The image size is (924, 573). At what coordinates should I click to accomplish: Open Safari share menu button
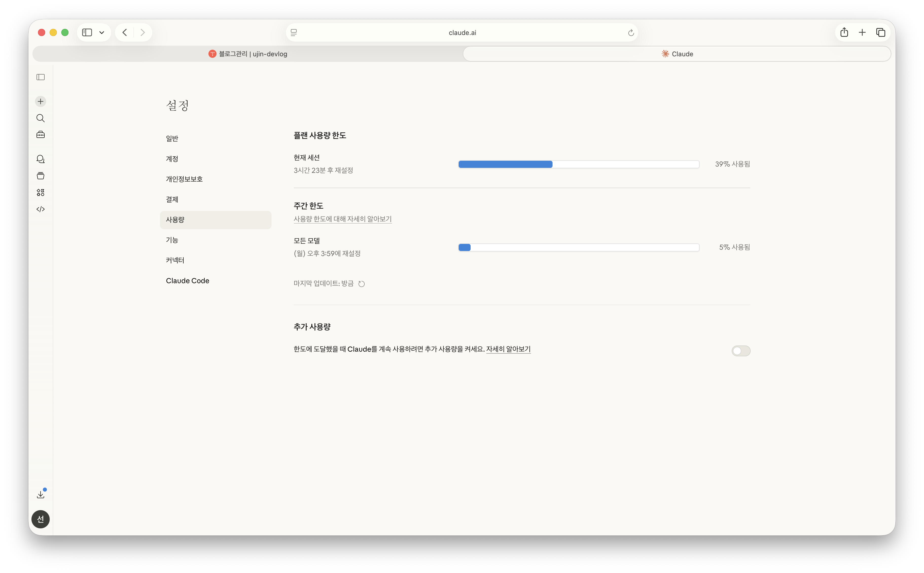point(844,33)
